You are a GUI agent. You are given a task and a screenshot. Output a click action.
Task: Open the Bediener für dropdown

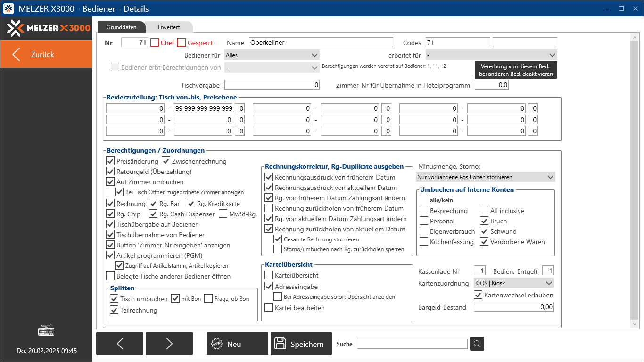272,55
